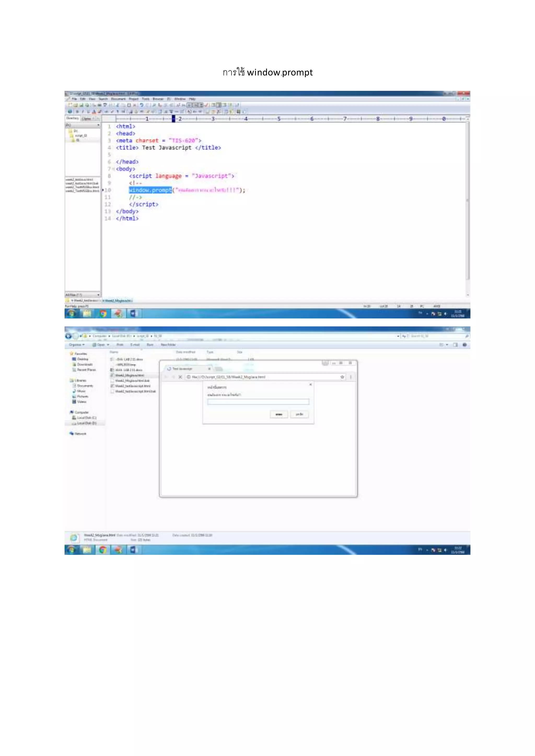Image resolution: width=535 pixels, height=756 pixels.
Task: Select Local Disk (C:) in Explorer navigation pane
Action: pos(84,417)
